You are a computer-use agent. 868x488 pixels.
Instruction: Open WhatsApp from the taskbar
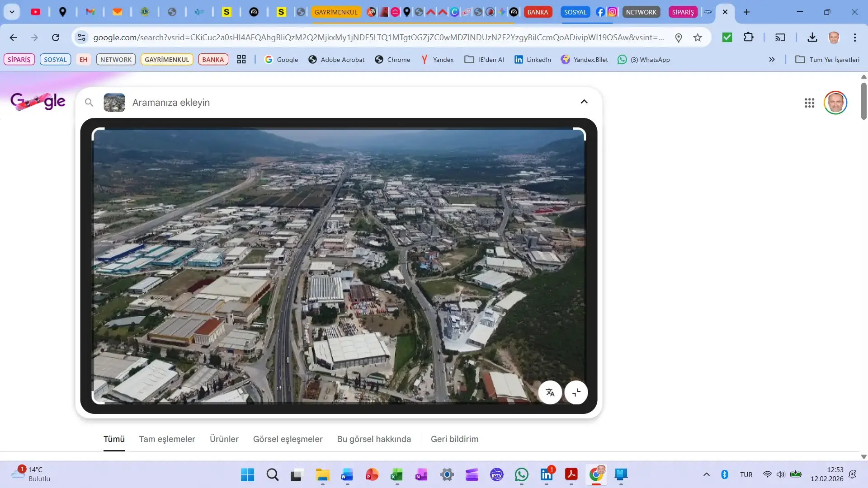tap(521, 474)
